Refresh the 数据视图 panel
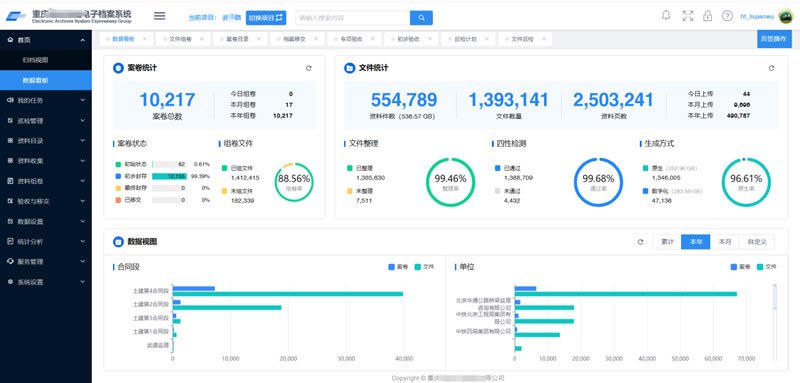800x383 pixels. click(x=640, y=242)
